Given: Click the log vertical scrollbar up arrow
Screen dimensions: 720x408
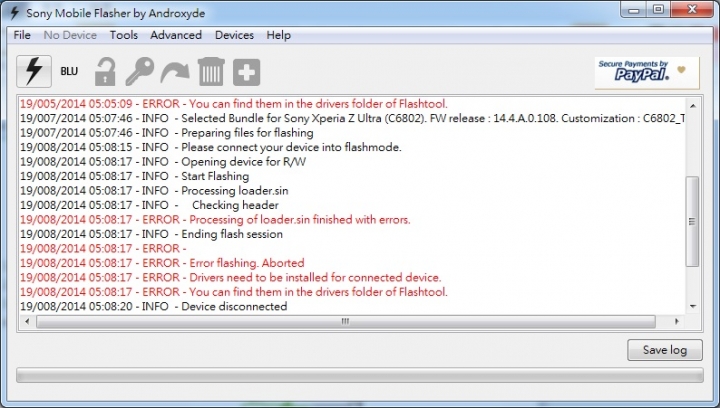Looking at the screenshot, I should pyautogui.click(x=693, y=106).
